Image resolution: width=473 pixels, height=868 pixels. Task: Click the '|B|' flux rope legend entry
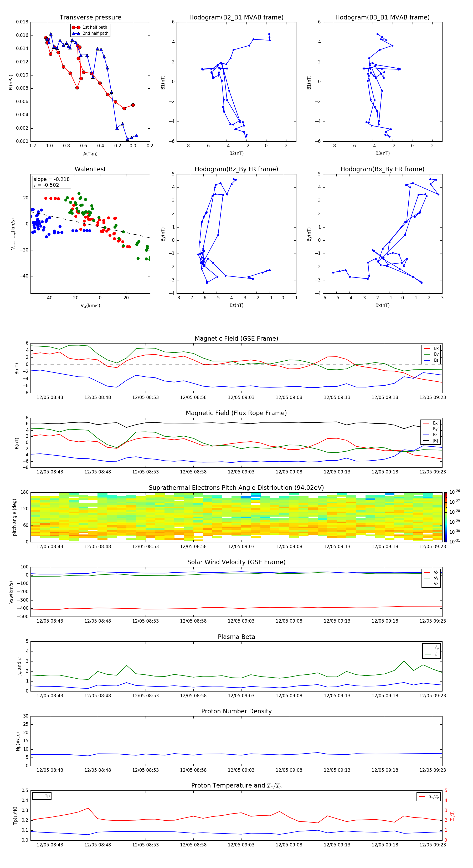coord(431,441)
